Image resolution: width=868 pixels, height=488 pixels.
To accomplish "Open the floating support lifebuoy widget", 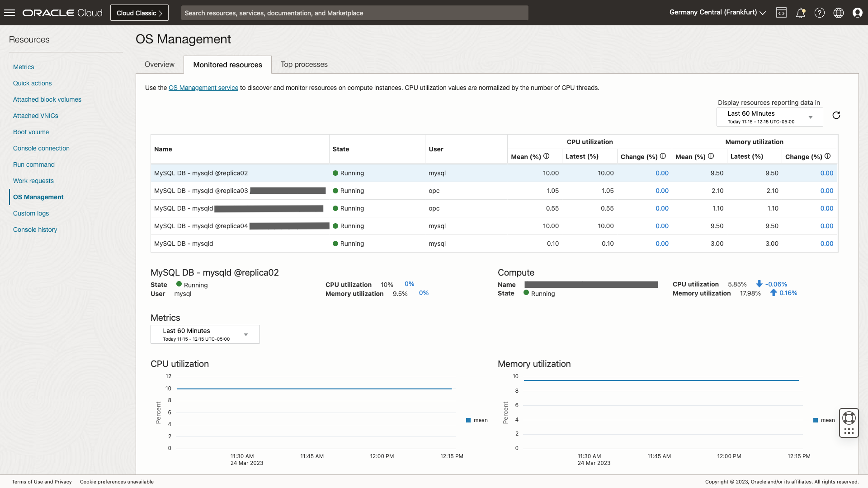I will point(849,418).
